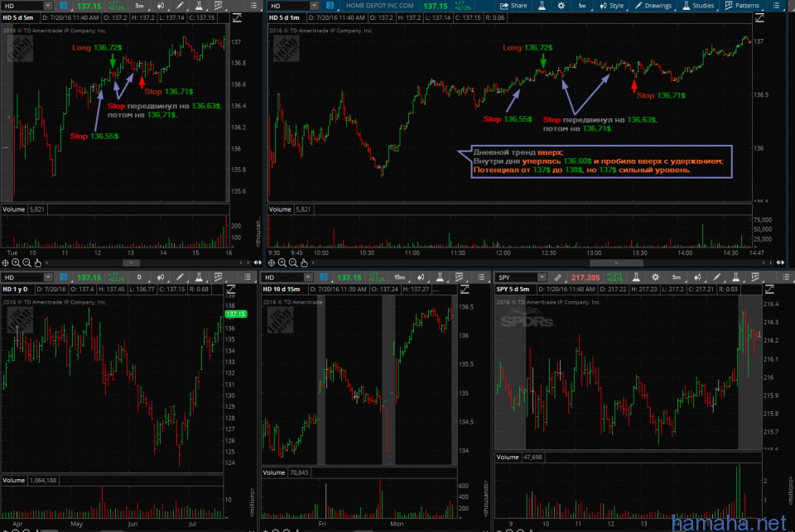This screenshot has width=795, height=532.
Task: Open symbol dropdown in HD 1m main chart
Action: click(315, 6)
